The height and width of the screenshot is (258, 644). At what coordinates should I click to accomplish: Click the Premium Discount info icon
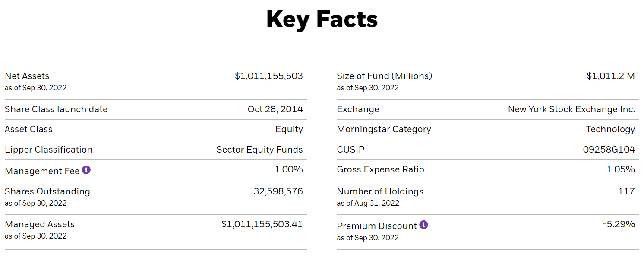pos(424,225)
